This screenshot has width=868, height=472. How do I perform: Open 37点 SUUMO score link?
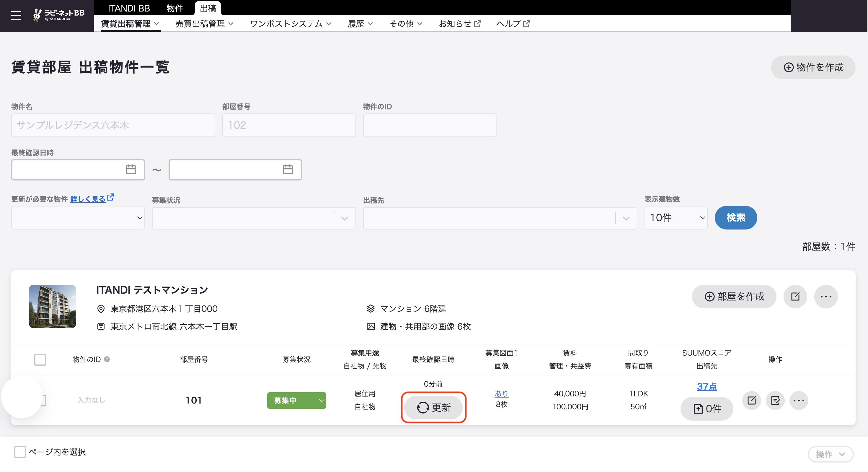coord(707,386)
